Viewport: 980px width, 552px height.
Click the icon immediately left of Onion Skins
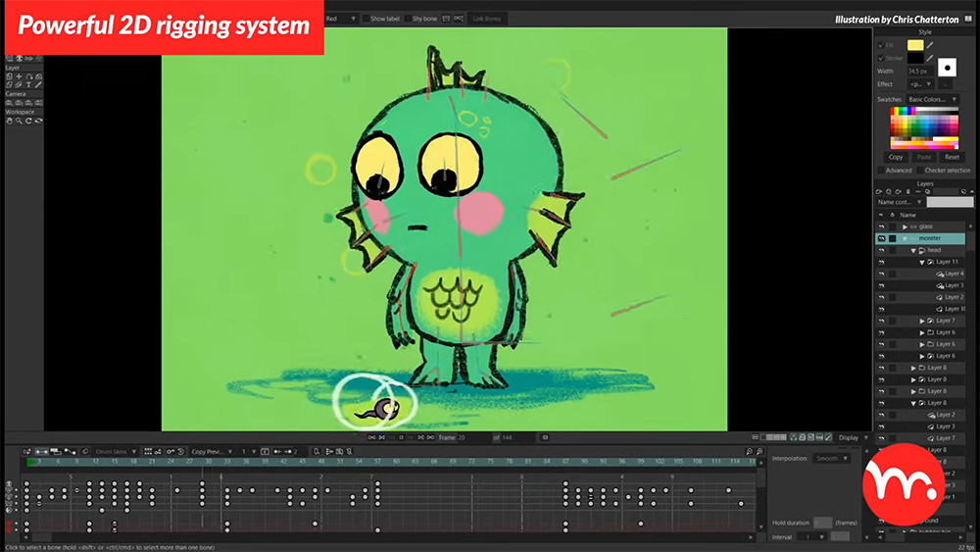pos(85,451)
